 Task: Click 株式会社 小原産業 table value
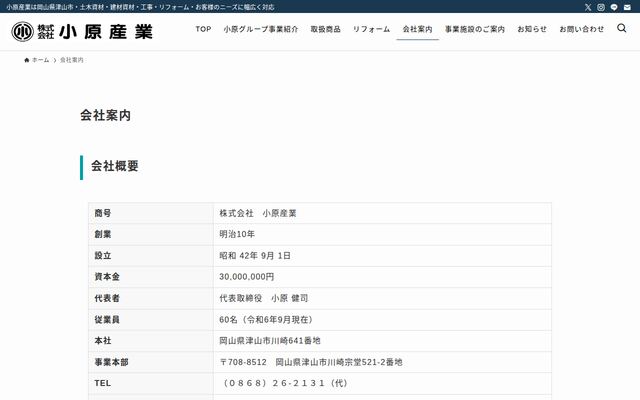tap(258, 213)
